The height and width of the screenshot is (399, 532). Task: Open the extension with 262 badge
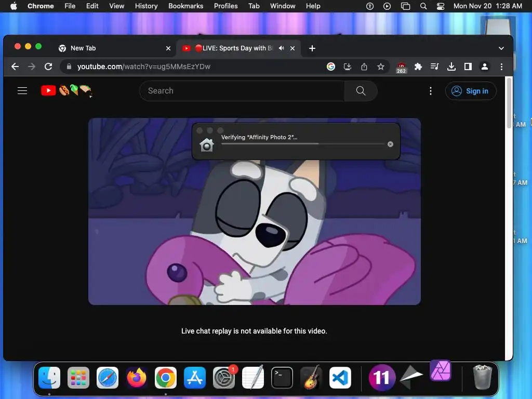tap(401, 68)
